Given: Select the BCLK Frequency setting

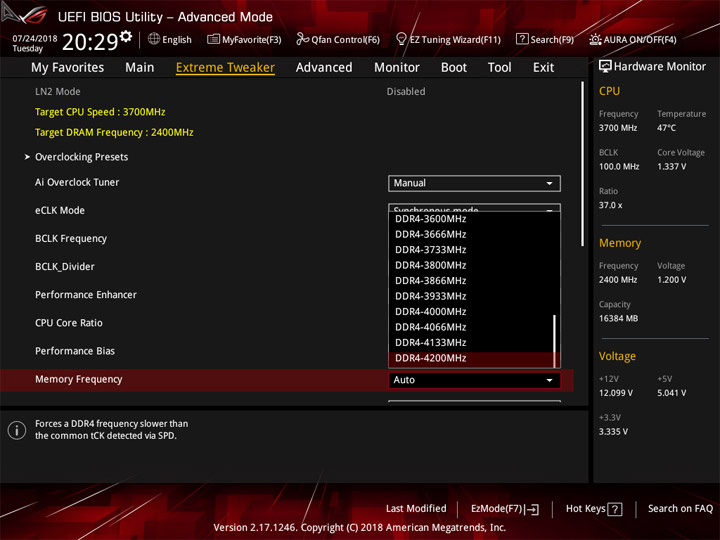Looking at the screenshot, I should click(71, 239).
